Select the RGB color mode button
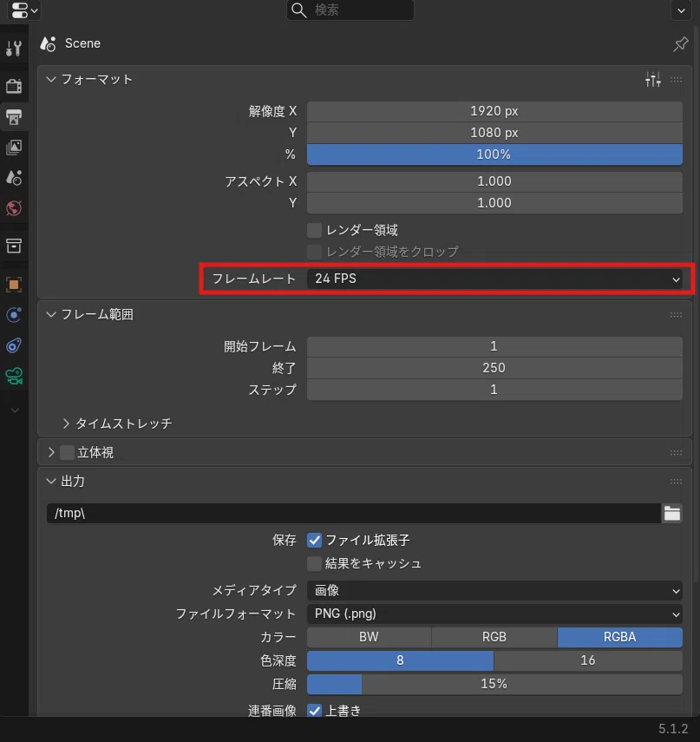The height and width of the screenshot is (742, 700). 494,637
